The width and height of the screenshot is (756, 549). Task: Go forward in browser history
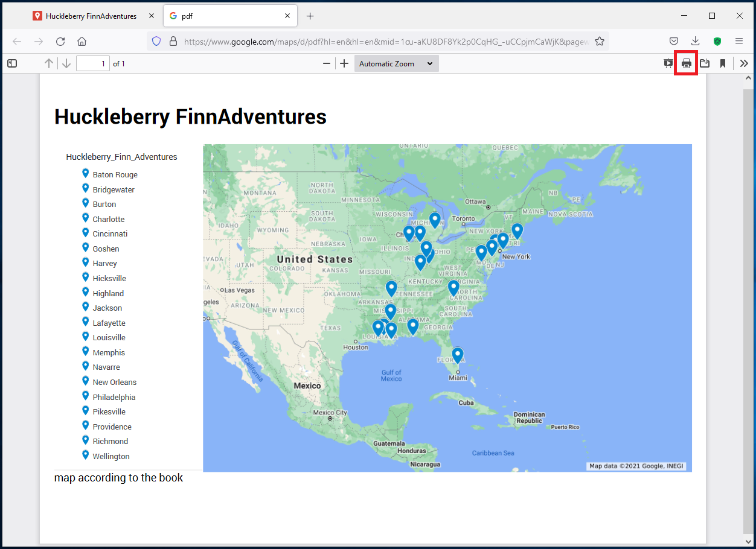[x=39, y=42]
